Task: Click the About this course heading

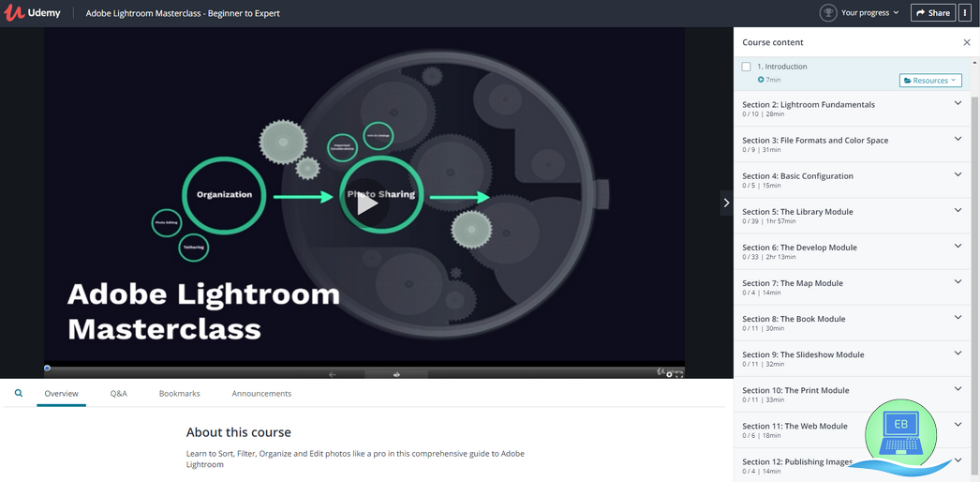Action: tap(238, 432)
